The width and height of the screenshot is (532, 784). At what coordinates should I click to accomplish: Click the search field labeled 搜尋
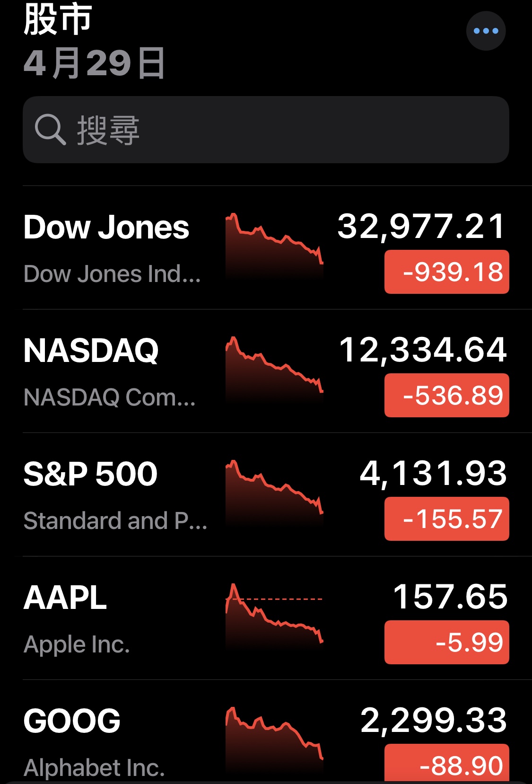click(x=266, y=130)
